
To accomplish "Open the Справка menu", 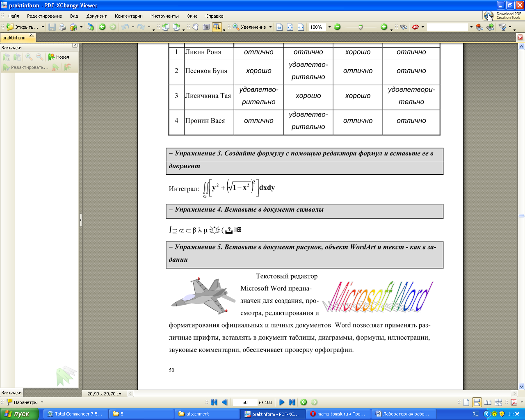I will (215, 16).
